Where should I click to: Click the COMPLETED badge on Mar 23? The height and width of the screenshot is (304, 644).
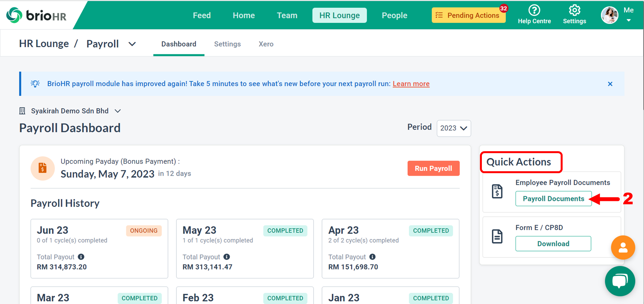140,298
